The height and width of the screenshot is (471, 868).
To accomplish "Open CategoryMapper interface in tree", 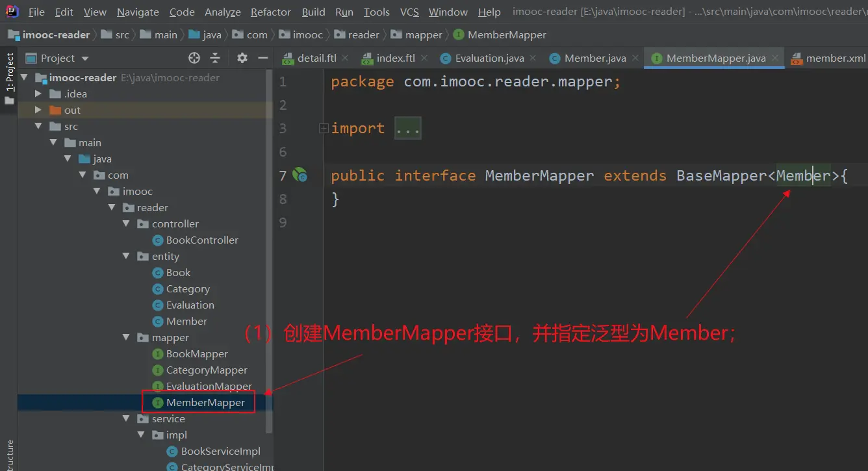I will click(207, 370).
